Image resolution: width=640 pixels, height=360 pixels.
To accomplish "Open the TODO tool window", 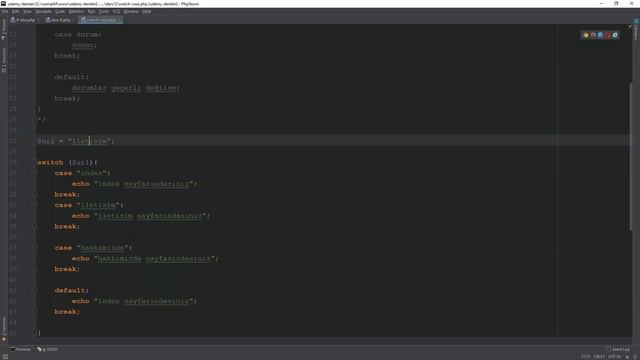I will pyautogui.click(x=48, y=349).
